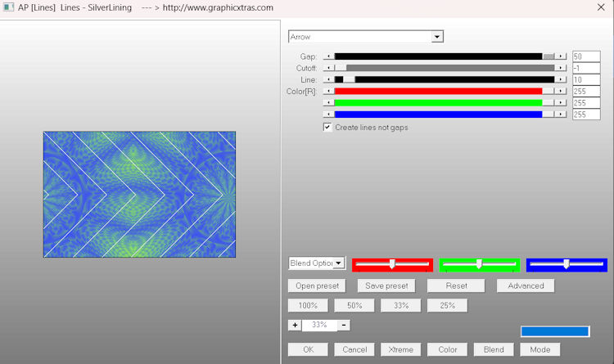The width and height of the screenshot is (614, 364).
Task: Click the Gap slider left arrow
Action: coord(328,56)
